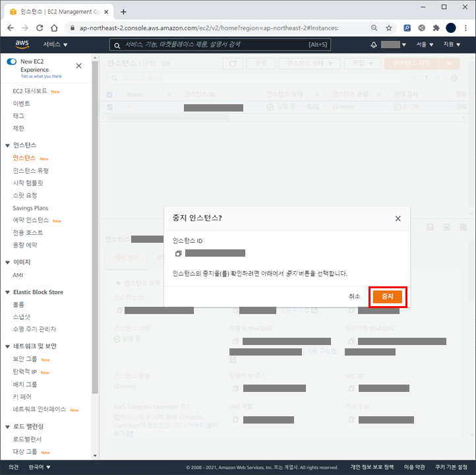Open the account name dropdown

(394, 45)
